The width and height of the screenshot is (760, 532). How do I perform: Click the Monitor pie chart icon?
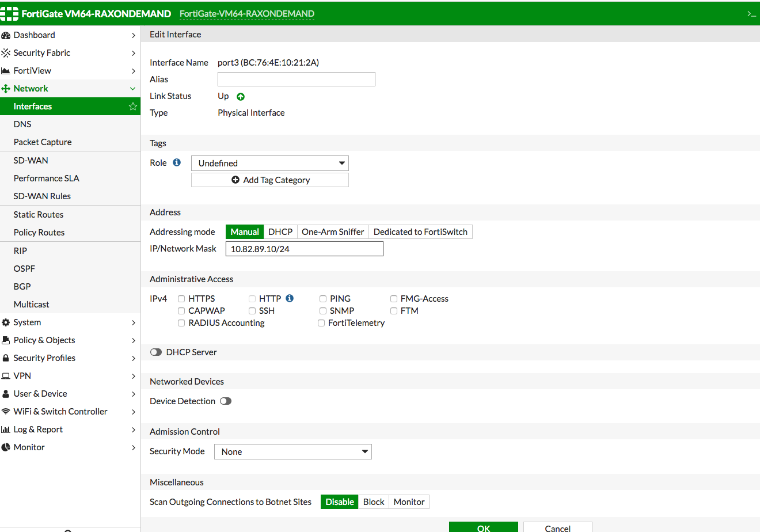point(6,447)
